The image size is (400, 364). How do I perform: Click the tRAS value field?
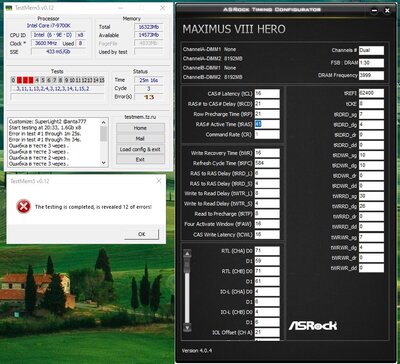click(267, 124)
